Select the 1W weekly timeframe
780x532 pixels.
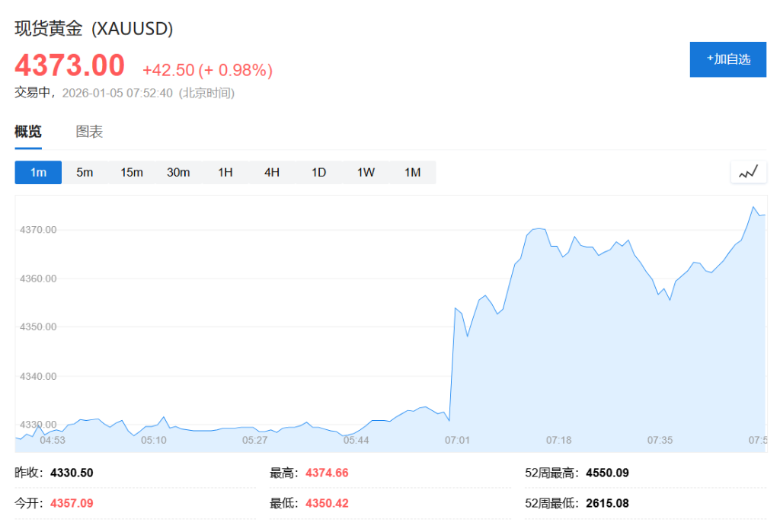click(366, 172)
